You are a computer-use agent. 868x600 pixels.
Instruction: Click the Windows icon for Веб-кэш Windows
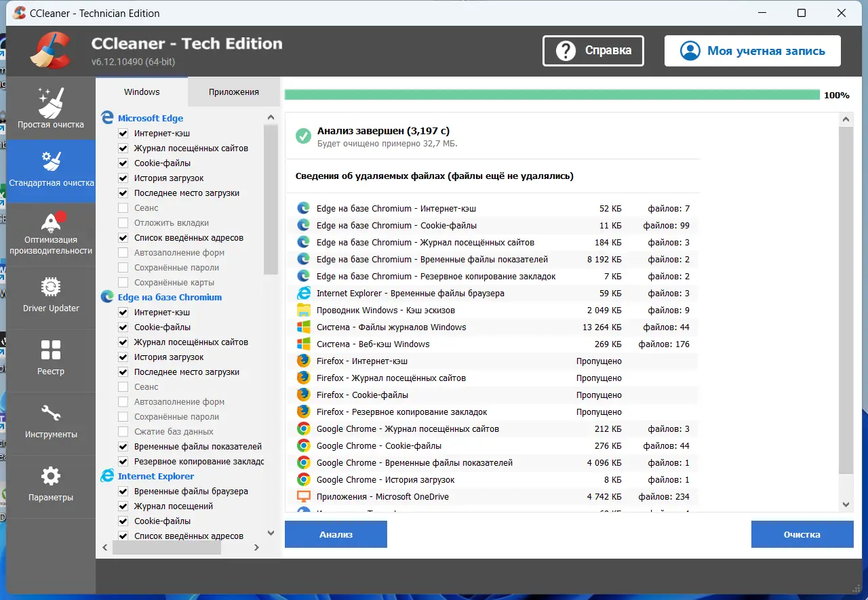pos(303,344)
